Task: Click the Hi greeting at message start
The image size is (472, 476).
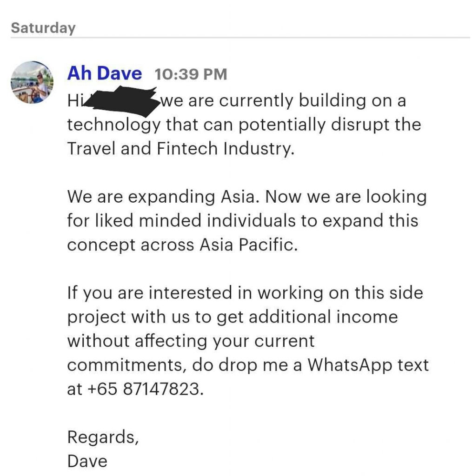Action: point(74,100)
